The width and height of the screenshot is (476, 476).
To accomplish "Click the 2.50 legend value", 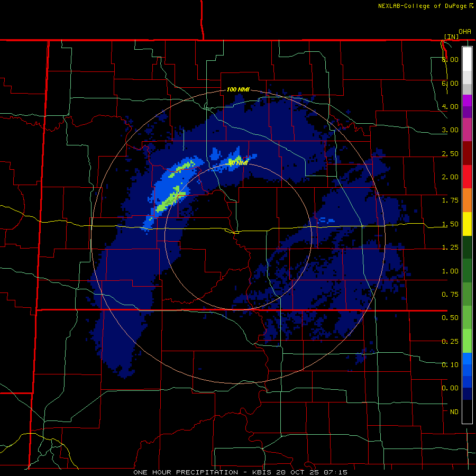I will pos(450,153).
